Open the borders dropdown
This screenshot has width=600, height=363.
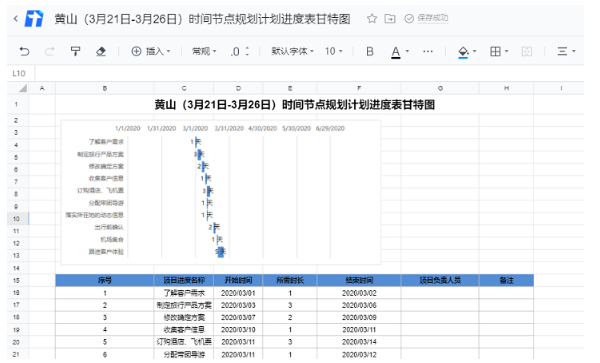coord(499,51)
